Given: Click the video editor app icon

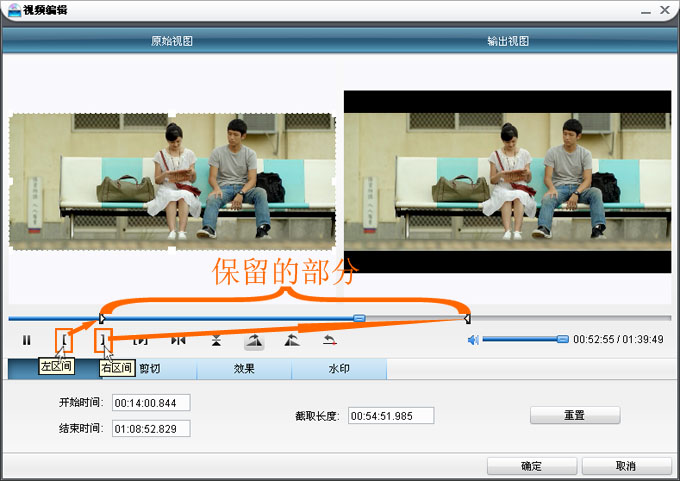Looking at the screenshot, I should [x=14, y=10].
